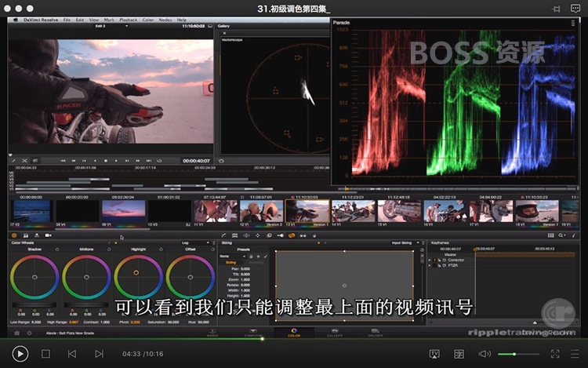588x368 pixels.
Task: Select clip thumbnail 12 V1 with helmet
Action: pyautogui.click(x=261, y=211)
